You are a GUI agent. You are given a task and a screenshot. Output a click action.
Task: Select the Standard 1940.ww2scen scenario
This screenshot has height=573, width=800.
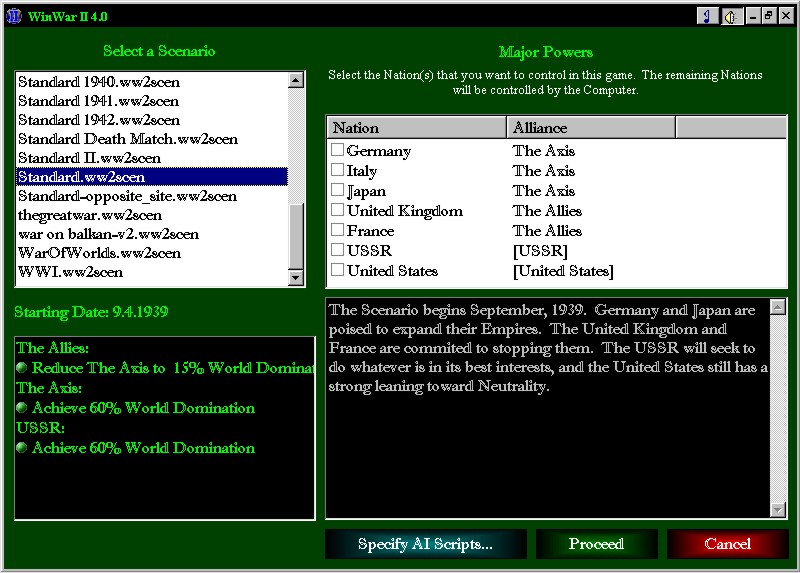pos(152,82)
